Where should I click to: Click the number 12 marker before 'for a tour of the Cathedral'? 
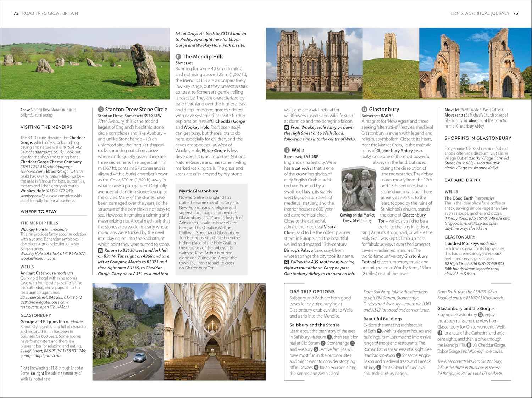(x=440, y=333)
